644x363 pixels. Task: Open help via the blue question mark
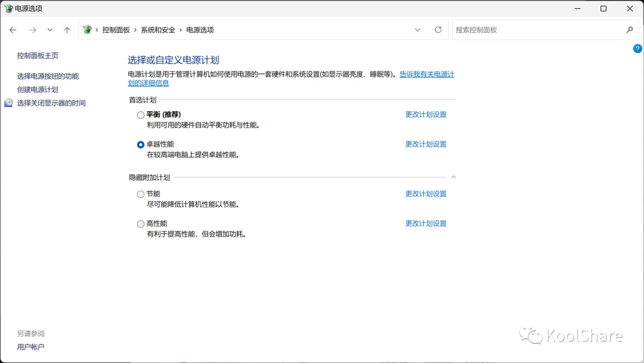click(x=637, y=48)
